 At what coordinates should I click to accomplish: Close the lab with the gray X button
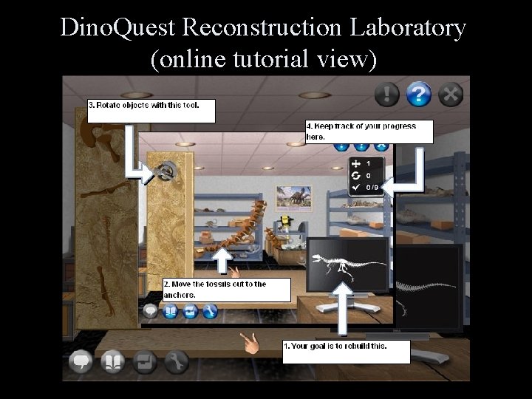tap(451, 94)
